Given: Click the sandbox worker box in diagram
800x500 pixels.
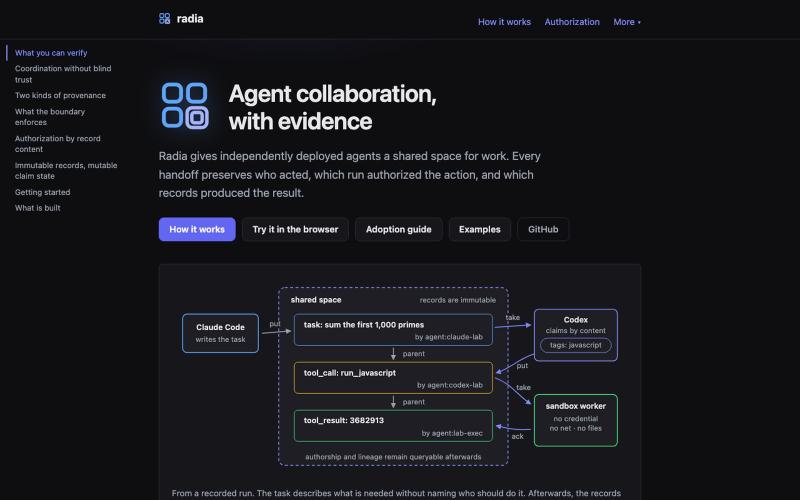Looking at the screenshot, I should click(576, 420).
